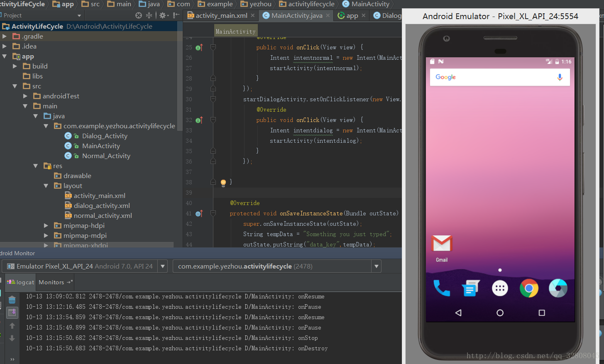Viewport: 604px width, 364px height.
Task: Click 'MainActivity' breadcrumb in navigation bar
Action: coord(366,4)
